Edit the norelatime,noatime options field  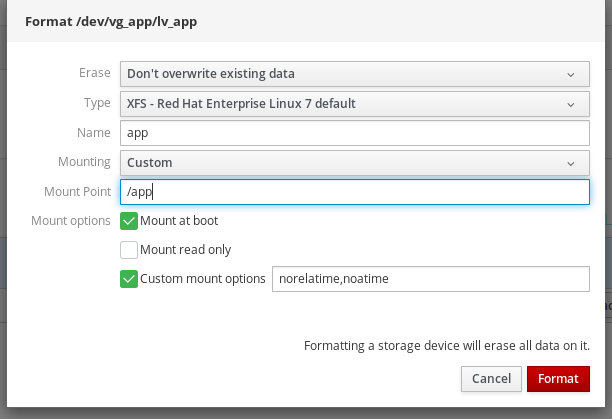(x=430, y=280)
